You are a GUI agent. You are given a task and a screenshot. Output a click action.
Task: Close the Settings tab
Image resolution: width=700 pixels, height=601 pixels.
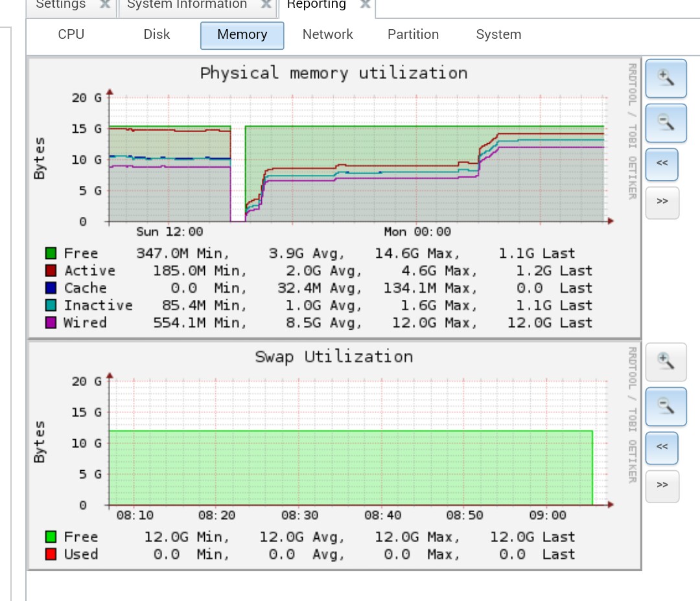(x=105, y=4)
